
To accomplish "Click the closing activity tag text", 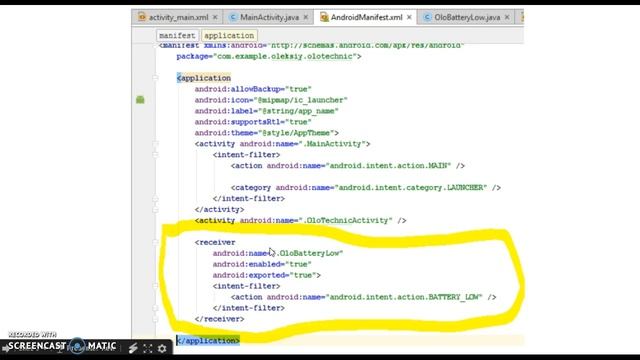I will 220,209.
